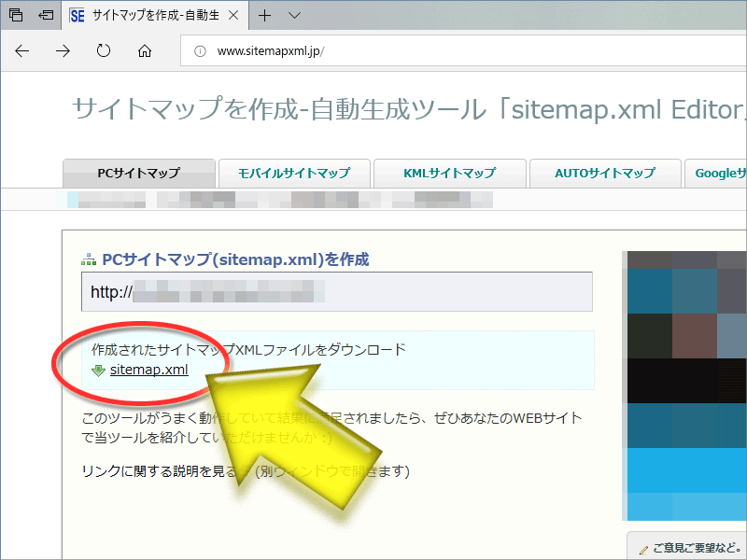Open the モバイルサイトマップ tab
Screen dimensions: 747x560
[293, 173]
